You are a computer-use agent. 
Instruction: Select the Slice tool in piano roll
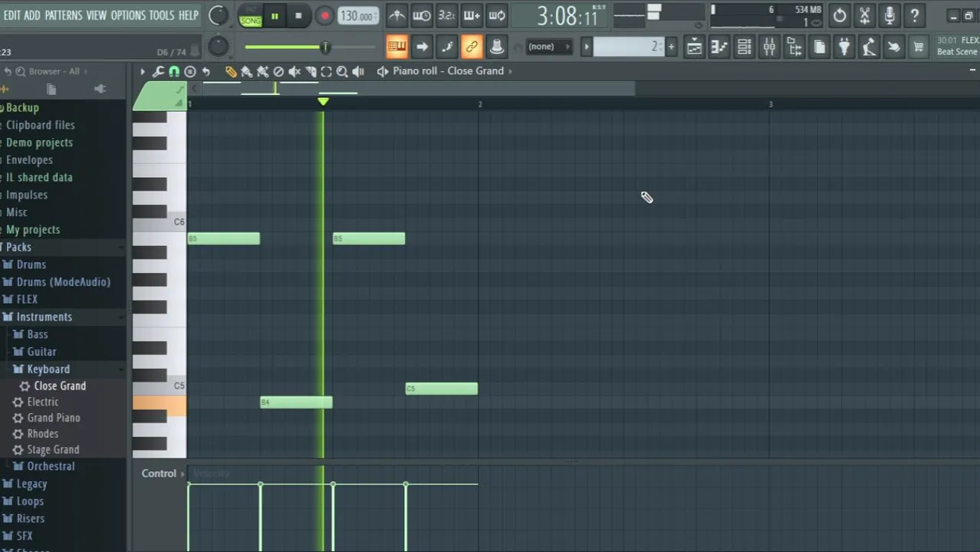(x=311, y=71)
